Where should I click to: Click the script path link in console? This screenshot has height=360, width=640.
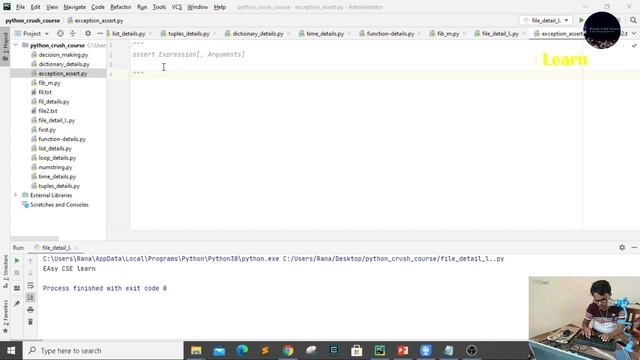point(394,259)
